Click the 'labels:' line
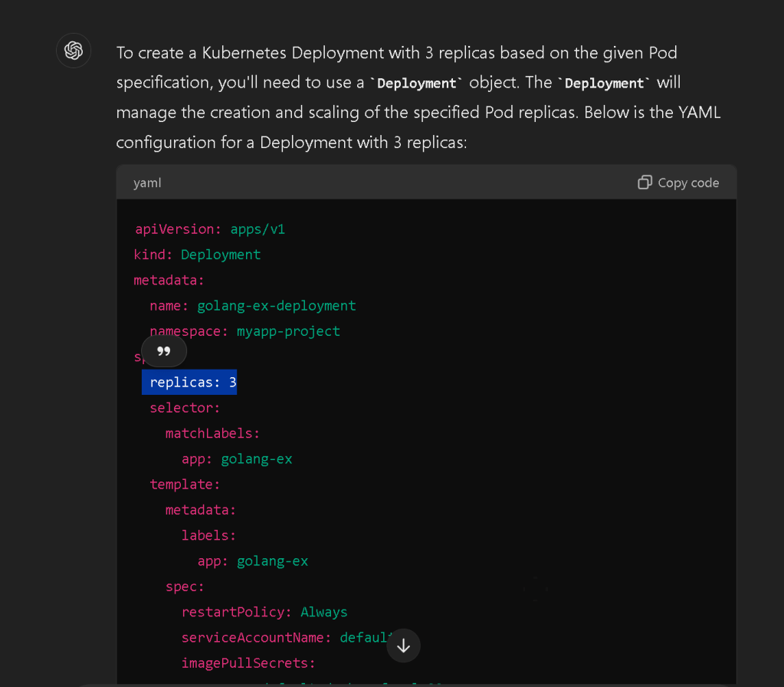Image resolution: width=784 pixels, height=687 pixels. tap(208, 535)
